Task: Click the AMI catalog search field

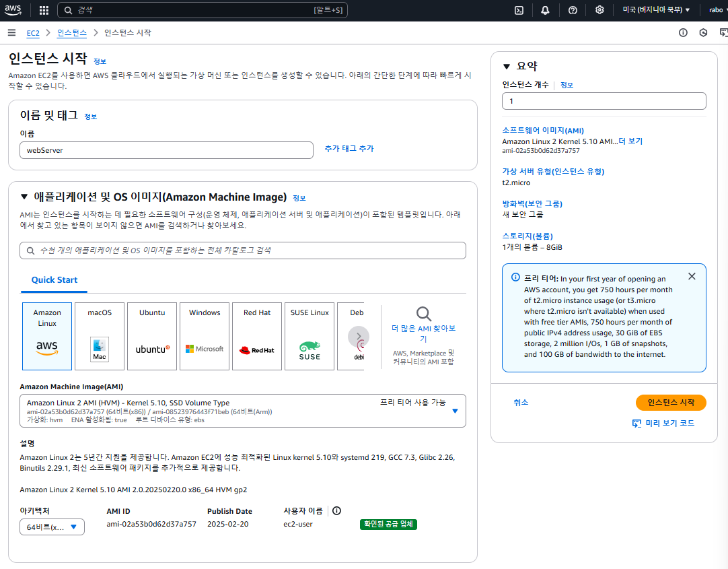Action: pos(243,250)
